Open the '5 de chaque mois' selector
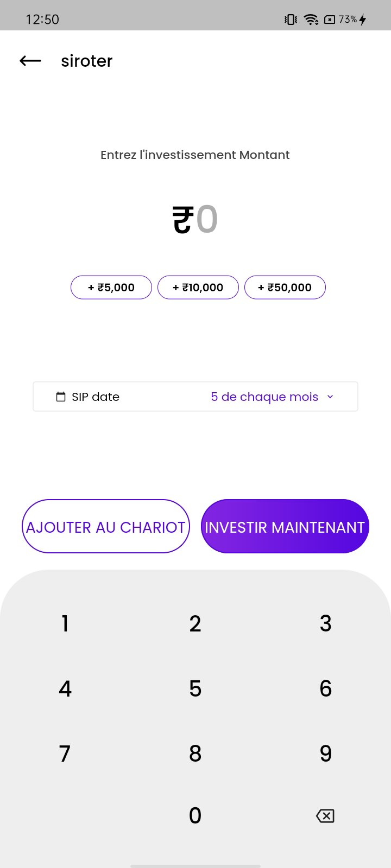The width and height of the screenshot is (391, 868). 272,397
